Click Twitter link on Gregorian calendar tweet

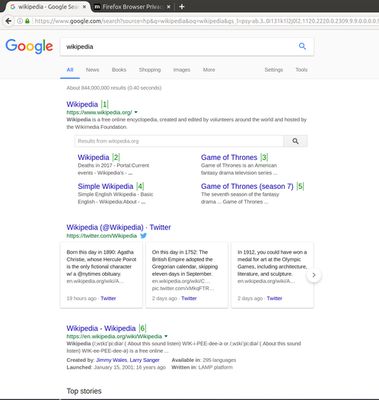[x=189, y=298]
